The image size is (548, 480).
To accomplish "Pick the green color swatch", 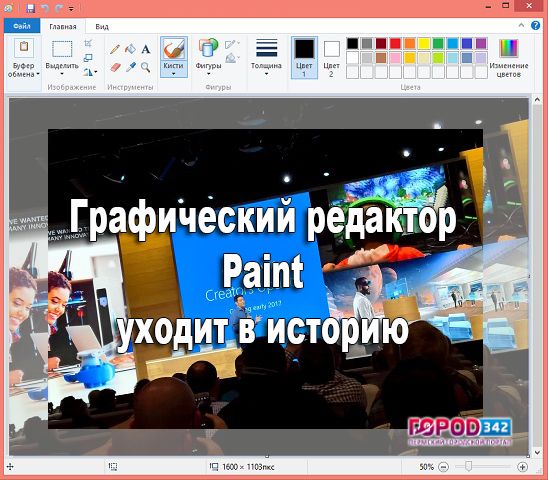I will pyautogui.click(x=438, y=44).
